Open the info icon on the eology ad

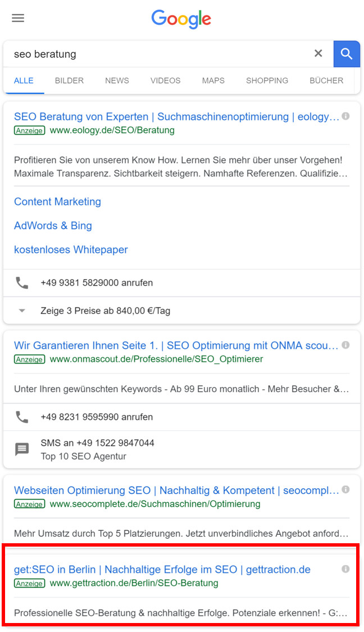click(347, 116)
